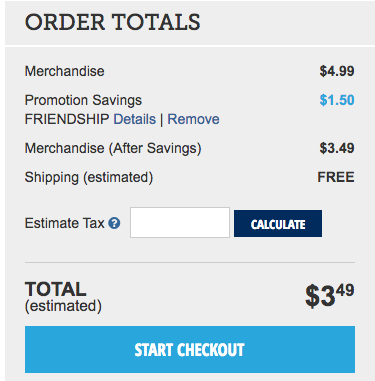
Task: Click the $4.99 merchandise amount
Action: [x=337, y=71]
